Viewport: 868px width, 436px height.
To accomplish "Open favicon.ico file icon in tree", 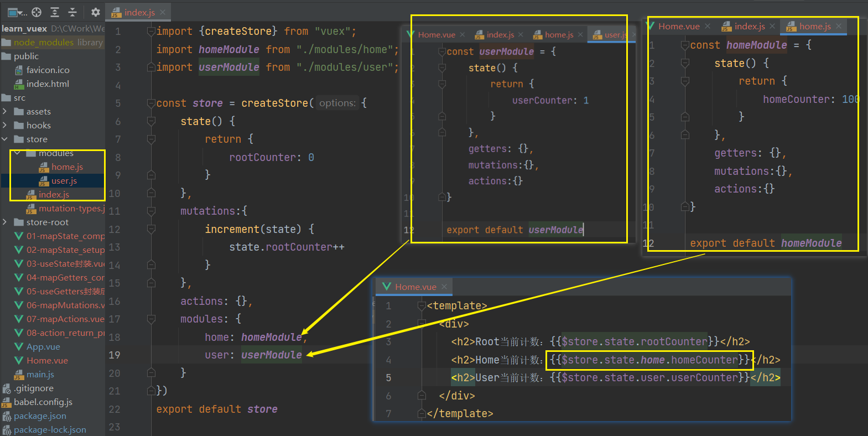I will click(x=19, y=70).
